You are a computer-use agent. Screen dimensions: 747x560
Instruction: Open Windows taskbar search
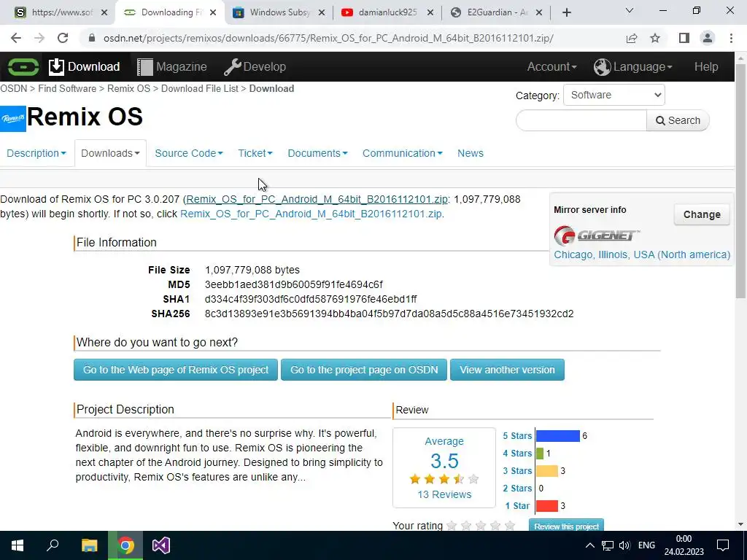point(53,545)
